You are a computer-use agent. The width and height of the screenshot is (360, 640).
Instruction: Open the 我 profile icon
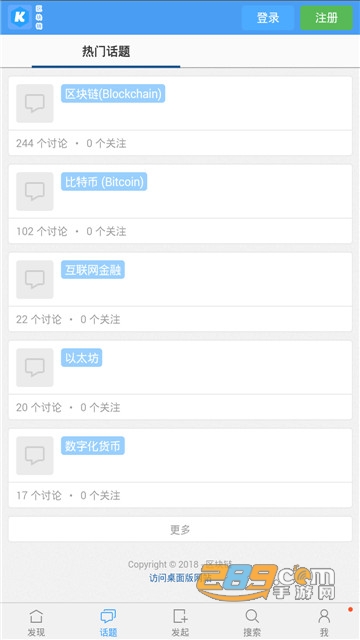(x=324, y=616)
